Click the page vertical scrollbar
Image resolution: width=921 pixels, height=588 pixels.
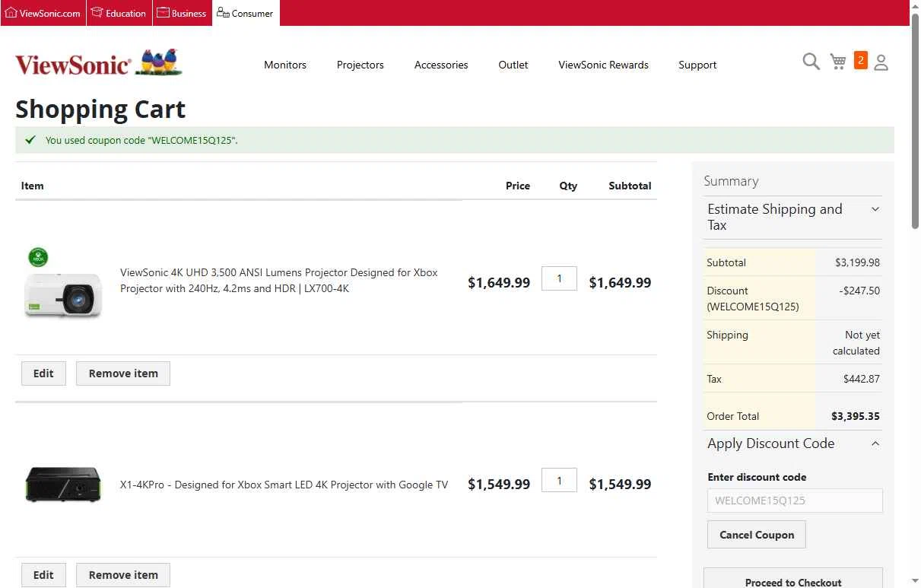915,122
